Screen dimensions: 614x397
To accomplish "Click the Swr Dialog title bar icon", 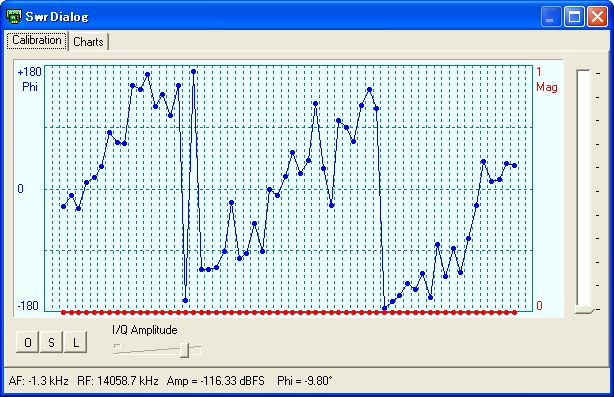I will 14,16.
